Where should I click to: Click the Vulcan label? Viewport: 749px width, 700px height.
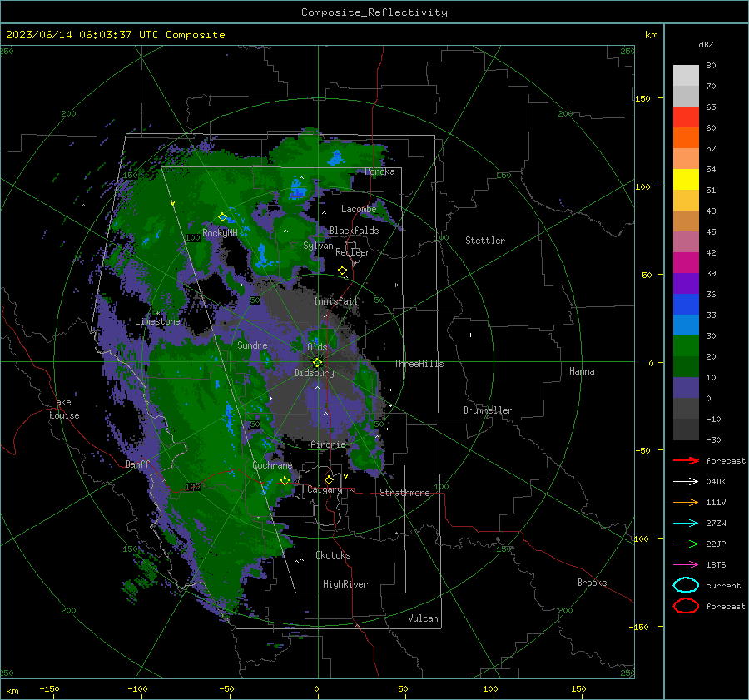click(424, 618)
